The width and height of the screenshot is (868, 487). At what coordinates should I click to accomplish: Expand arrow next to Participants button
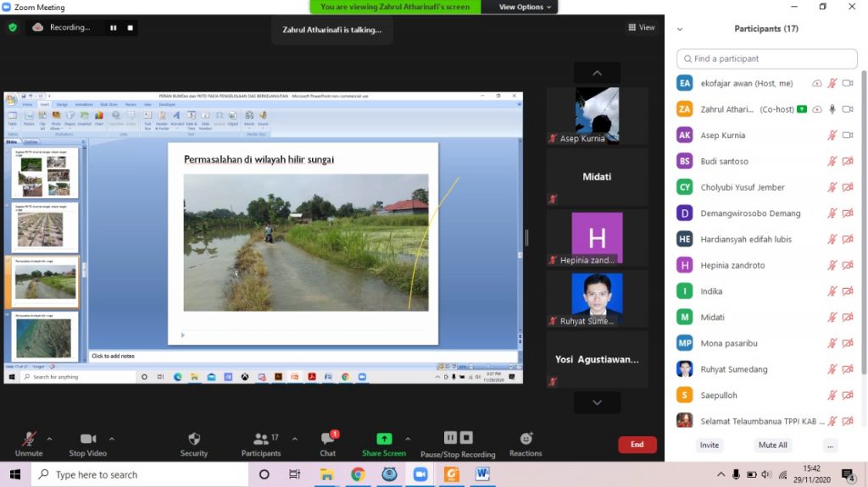tap(294, 439)
